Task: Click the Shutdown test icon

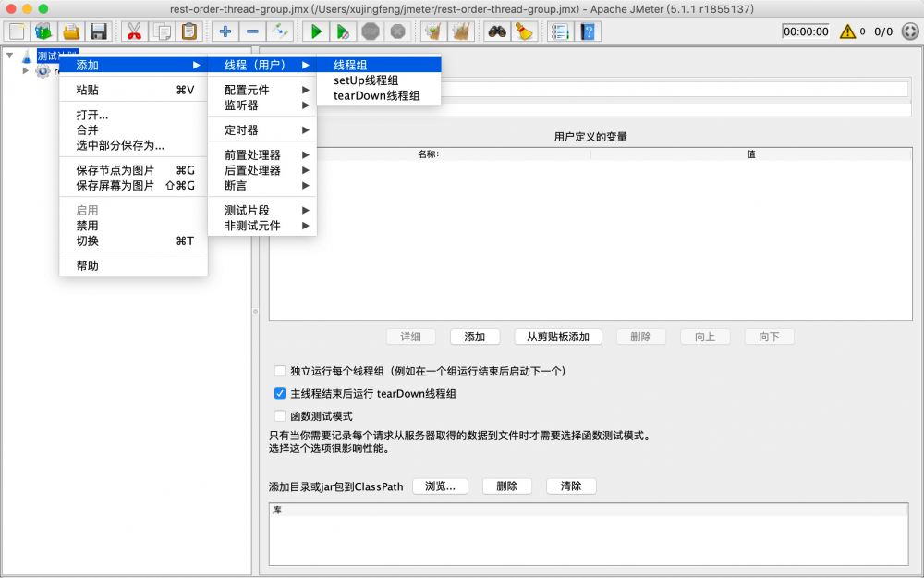Action: [x=397, y=31]
